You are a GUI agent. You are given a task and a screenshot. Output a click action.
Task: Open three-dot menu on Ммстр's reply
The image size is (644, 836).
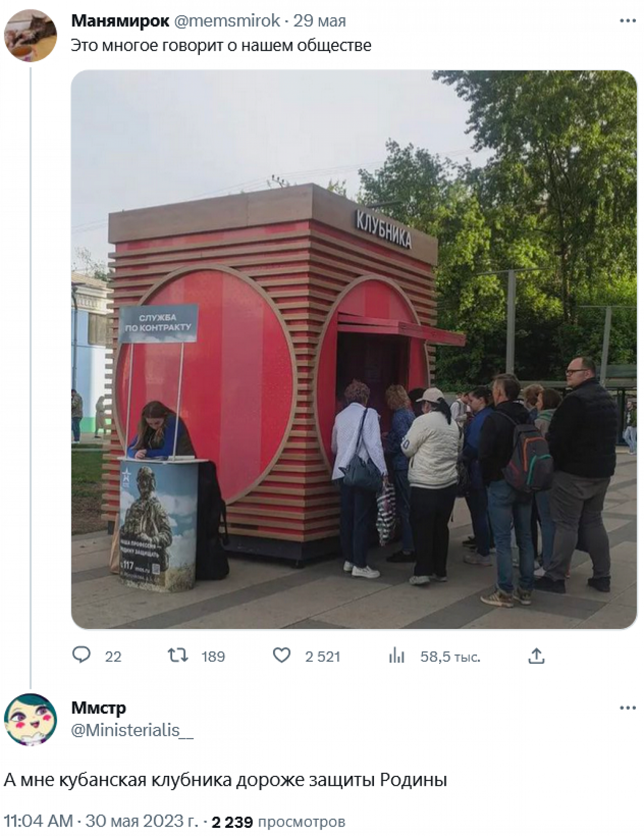tap(628, 708)
